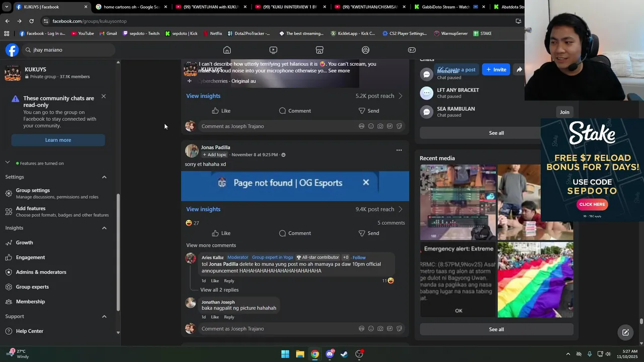Show hidden system tray icons
The width and height of the screenshot is (644, 362).
(568, 354)
